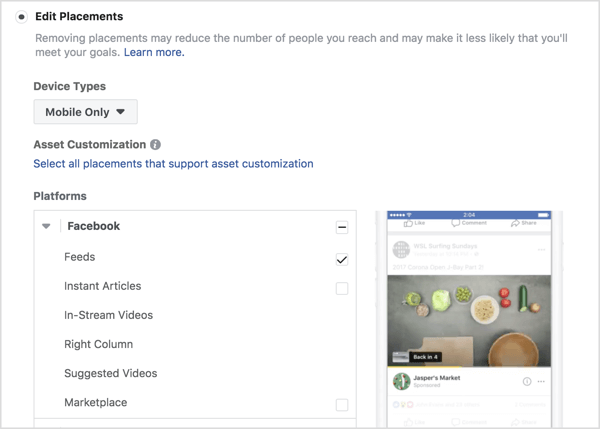This screenshot has width=600, height=429.
Task: Click the Suggested Videos label
Action: pos(111,373)
